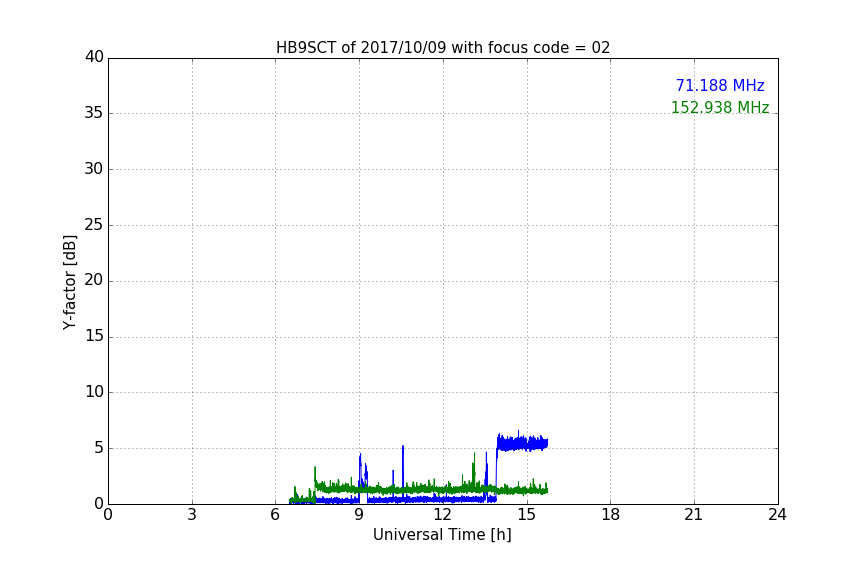
Task: Click the x-axis tick label 6
Action: 276,515
